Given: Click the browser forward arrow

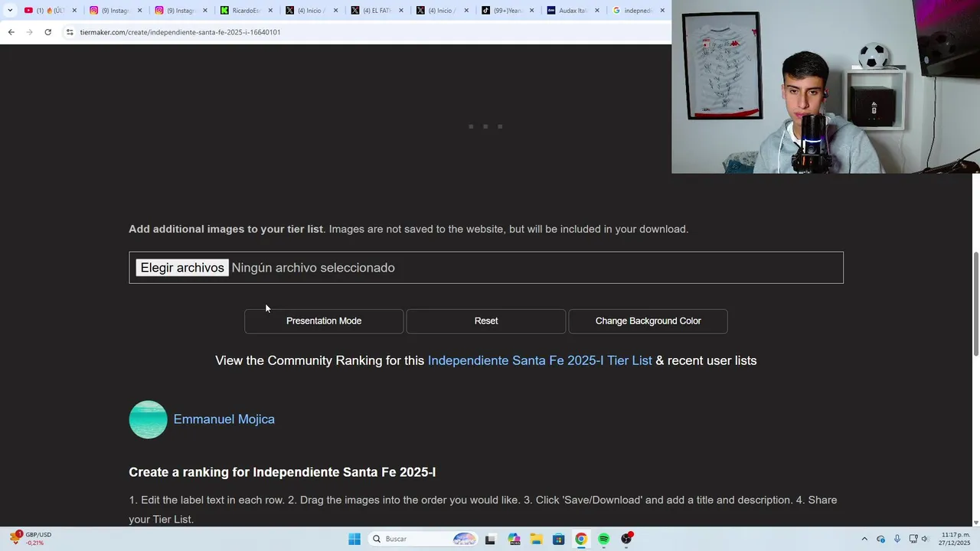Looking at the screenshot, I should point(29,32).
